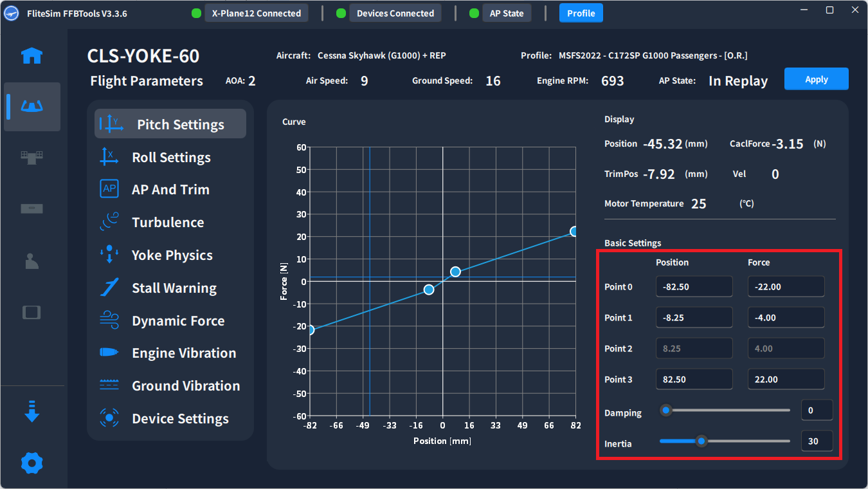Image resolution: width=868 pixels, height=489 pixels.
Task: Click the Ground Vibration icon
Action: point(109,385)
